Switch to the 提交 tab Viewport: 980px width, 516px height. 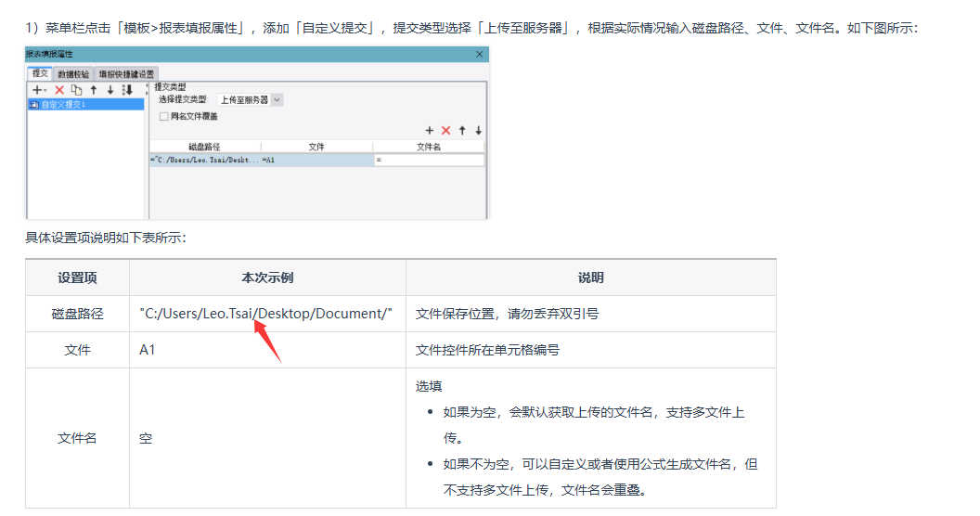click(x=40, y=73)
